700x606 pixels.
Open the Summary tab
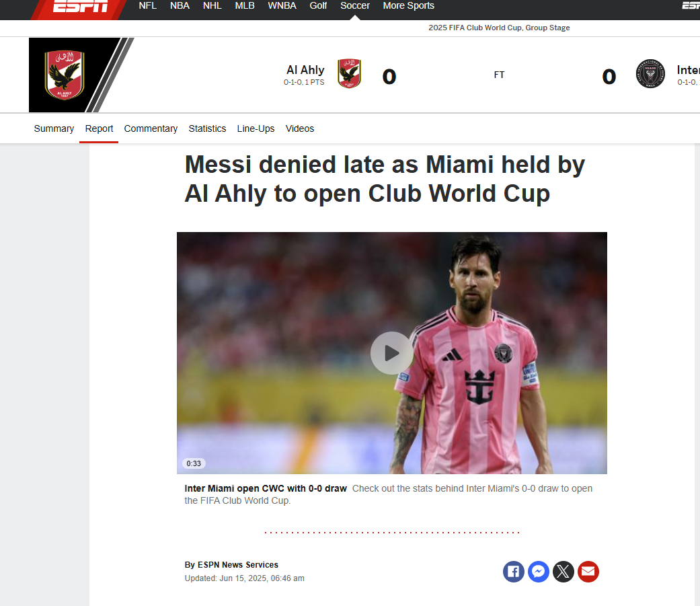[x=54, y=128]
